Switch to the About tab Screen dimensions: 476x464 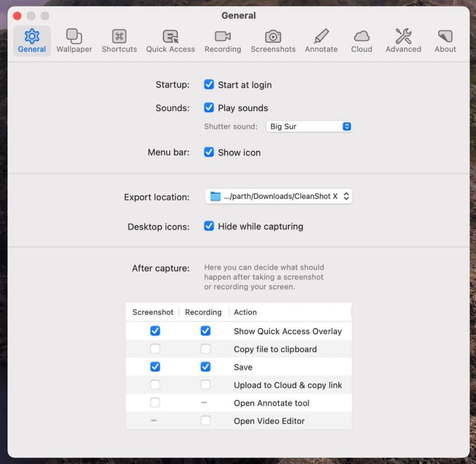[445, 41]
